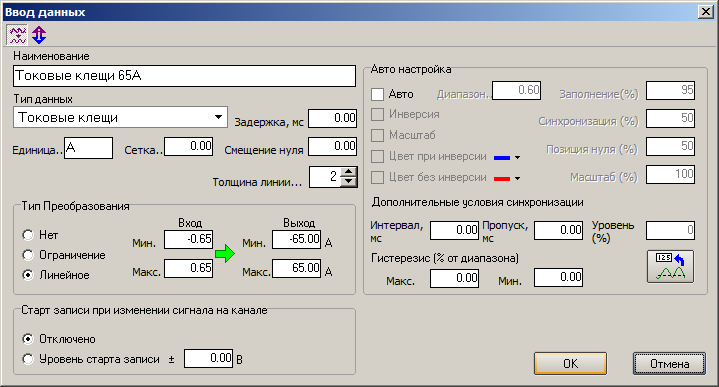Image resolution: width=719 pixels, height=387 pixels.
Task: Select the Отключено radio button
Action: click(x=28, y=339)
